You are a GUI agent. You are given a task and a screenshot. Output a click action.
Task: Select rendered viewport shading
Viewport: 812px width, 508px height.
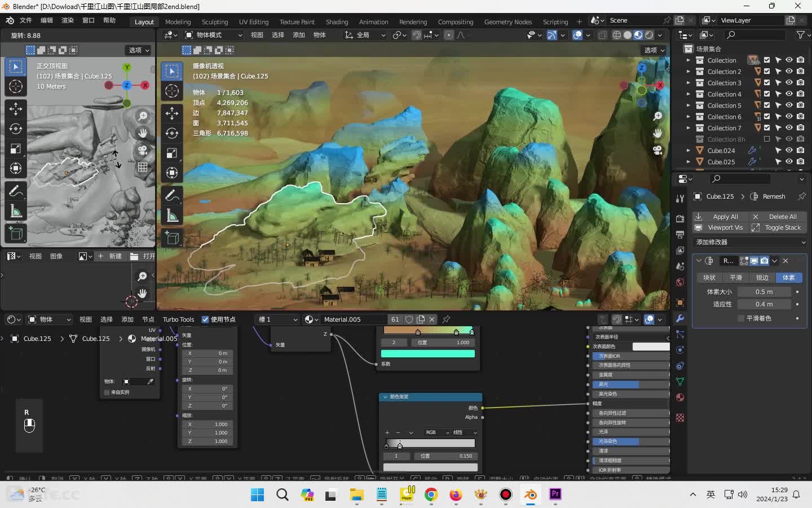[649, 35]
